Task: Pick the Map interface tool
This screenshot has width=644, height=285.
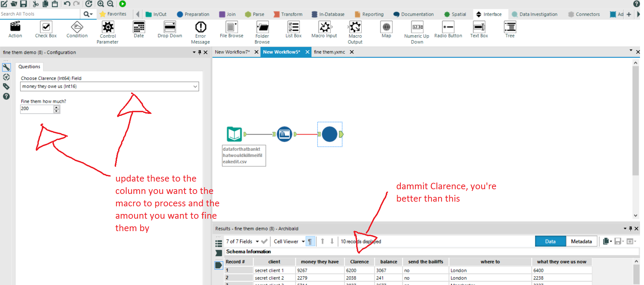Action: click(386, 30)
